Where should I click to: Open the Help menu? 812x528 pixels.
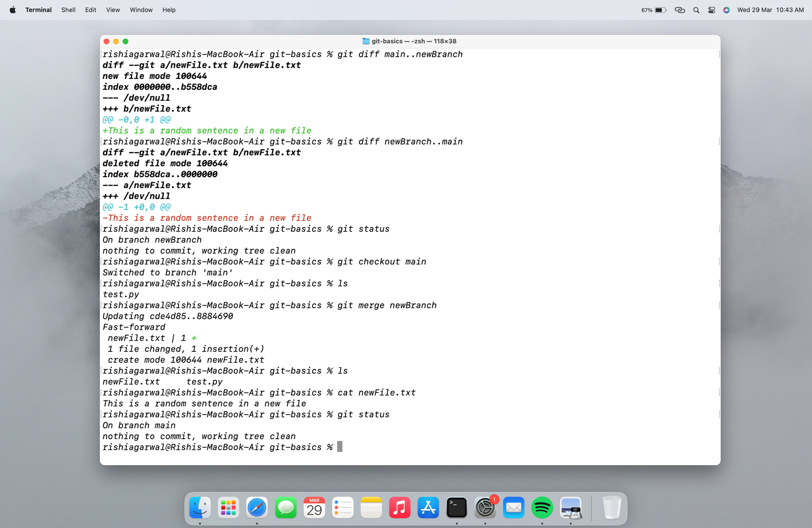169,10
